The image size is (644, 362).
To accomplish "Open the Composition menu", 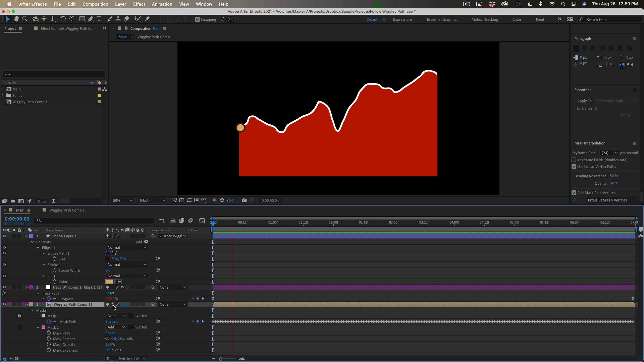I will [95, 4].
